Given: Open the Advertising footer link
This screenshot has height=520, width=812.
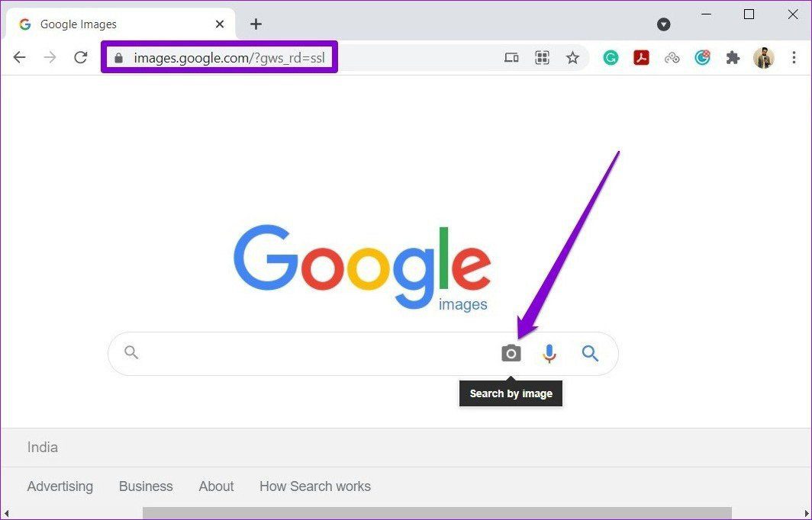Looking at the screenshot, I should click(x=60, y=486).
